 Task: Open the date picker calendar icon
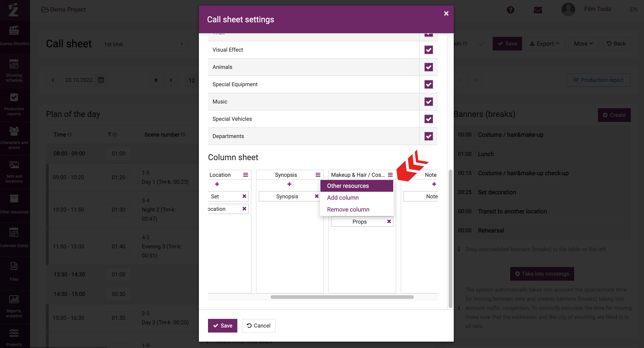click(101, 80)
